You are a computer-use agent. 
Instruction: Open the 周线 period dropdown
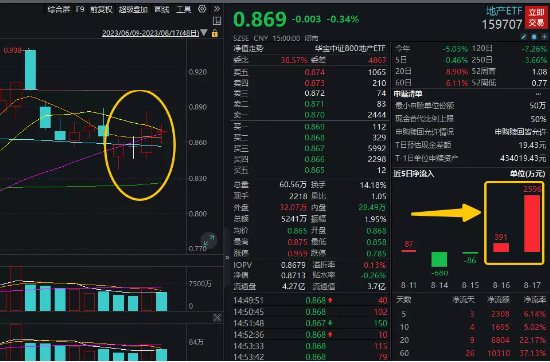(x=162, y=9)
